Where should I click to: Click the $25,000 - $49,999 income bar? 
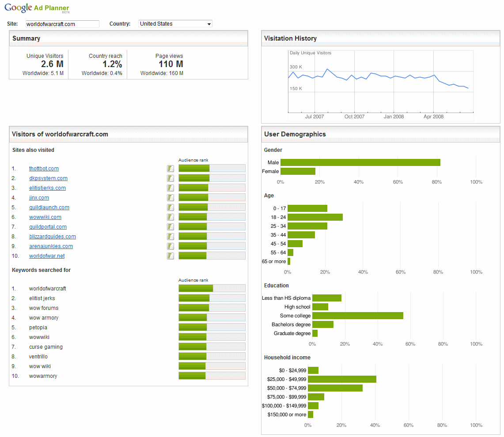tap(342, 379)
